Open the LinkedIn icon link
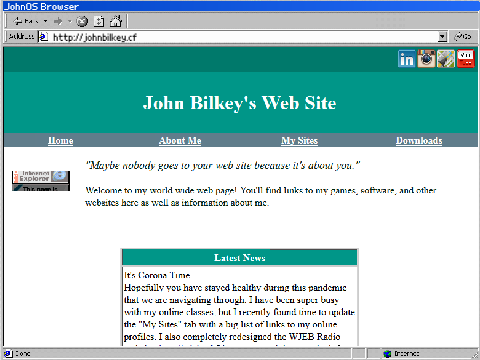This screenshot has height=360, width=480. [x=406, y=59]
